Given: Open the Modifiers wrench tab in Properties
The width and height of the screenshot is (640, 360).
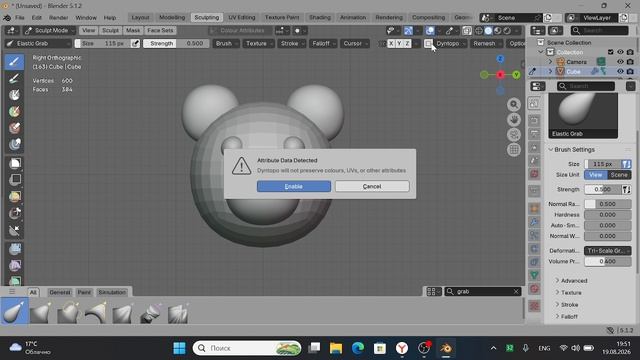Looking at the screenshot, I should coord(534,222).
